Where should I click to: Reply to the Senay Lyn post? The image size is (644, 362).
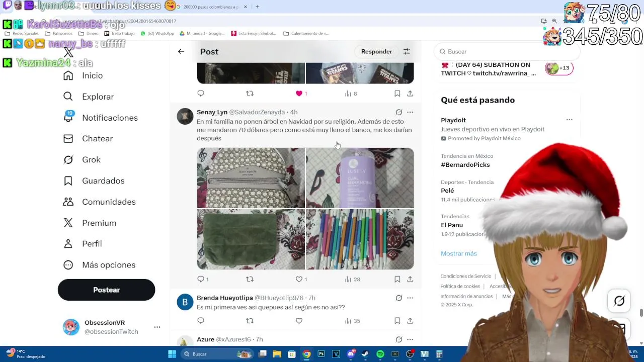[201, 279]
